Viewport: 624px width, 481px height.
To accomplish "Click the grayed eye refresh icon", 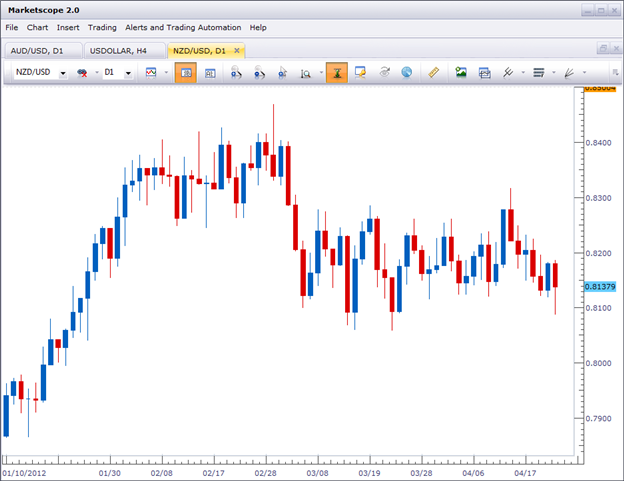I will [x=384, y=72].
